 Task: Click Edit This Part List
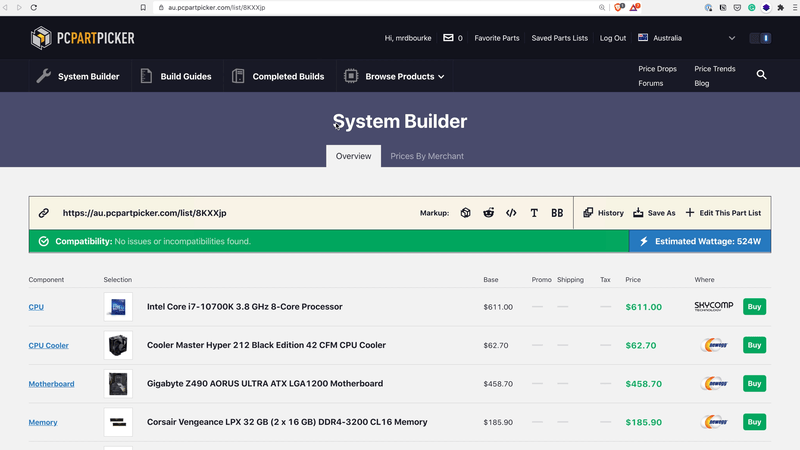pyautogui.click(x=723, y=213)
